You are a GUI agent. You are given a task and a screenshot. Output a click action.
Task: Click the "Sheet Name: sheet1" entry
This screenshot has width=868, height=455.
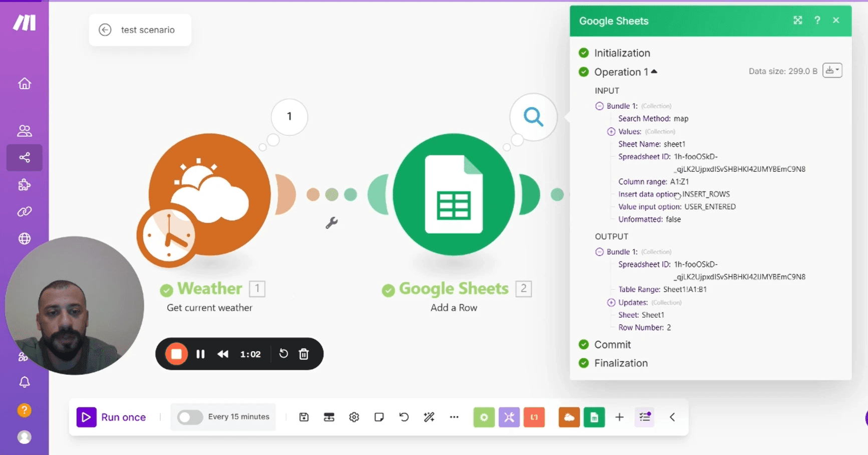652,144
